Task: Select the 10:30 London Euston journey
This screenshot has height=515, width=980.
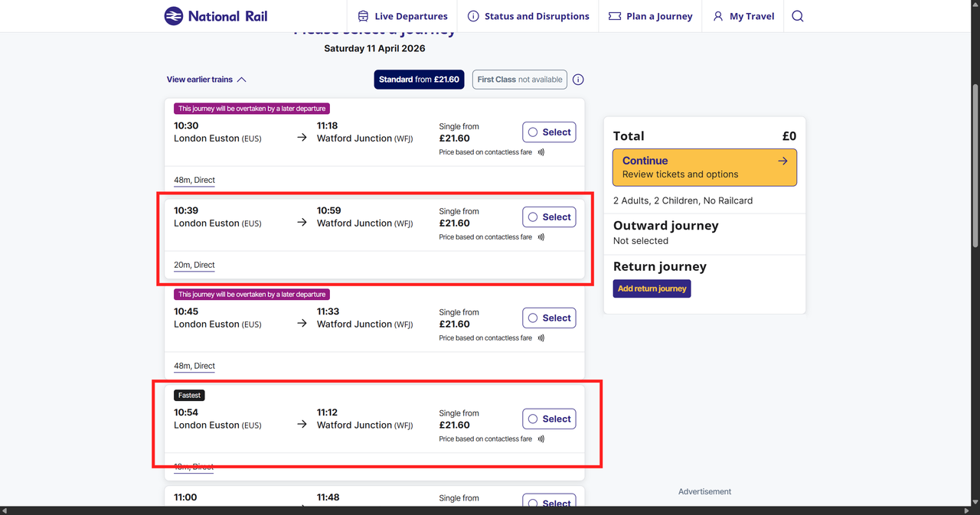Action: click(x=549, y=132)
